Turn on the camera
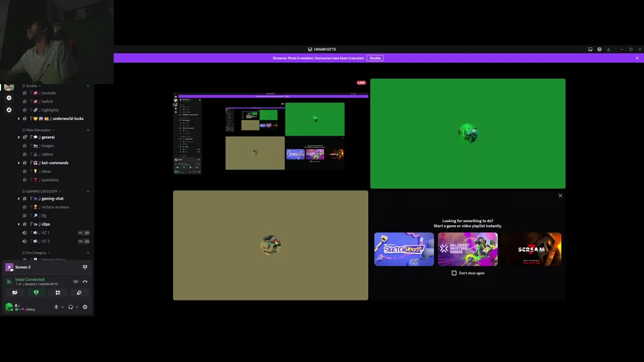 (x=15, y=293)
